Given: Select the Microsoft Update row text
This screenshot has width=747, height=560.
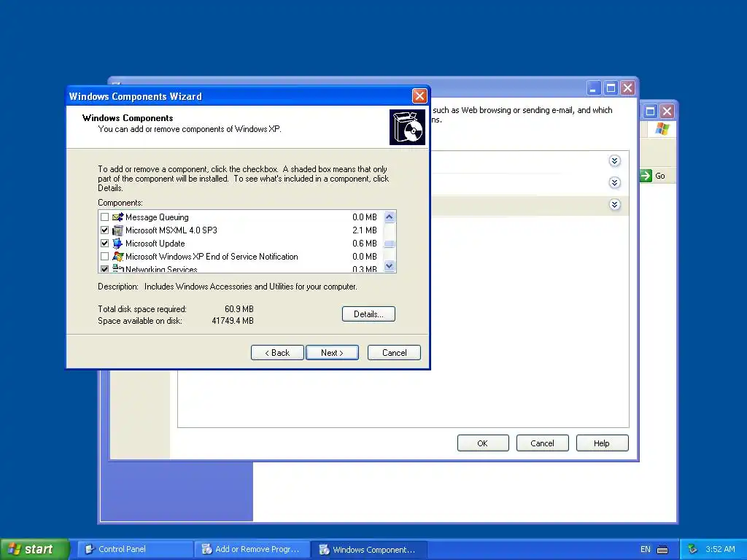Looking at the screenshot, I should [155, 244].
